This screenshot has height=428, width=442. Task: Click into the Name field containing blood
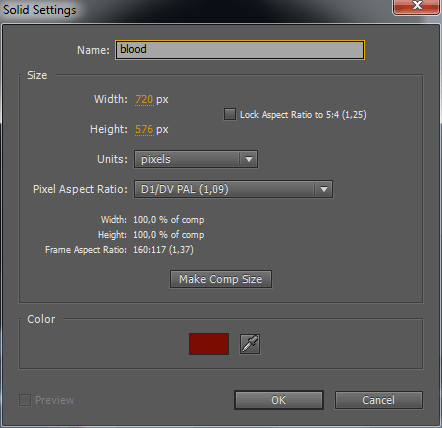[x=240, y=50]
